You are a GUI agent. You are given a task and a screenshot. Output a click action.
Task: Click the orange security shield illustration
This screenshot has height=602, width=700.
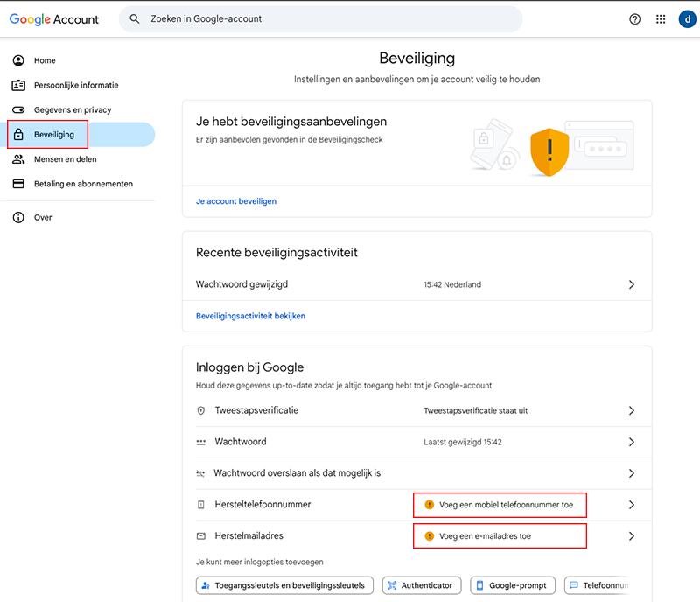click(x=549, y=150)
